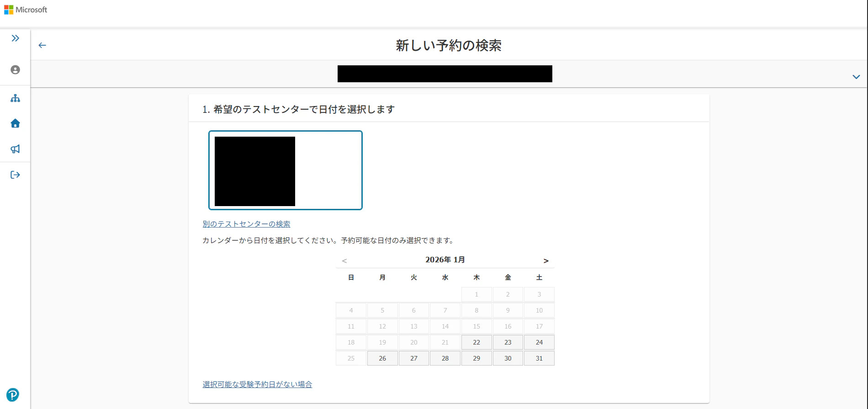Click the sitemap hierarchy icon in sidebar

tap(15, 98)
